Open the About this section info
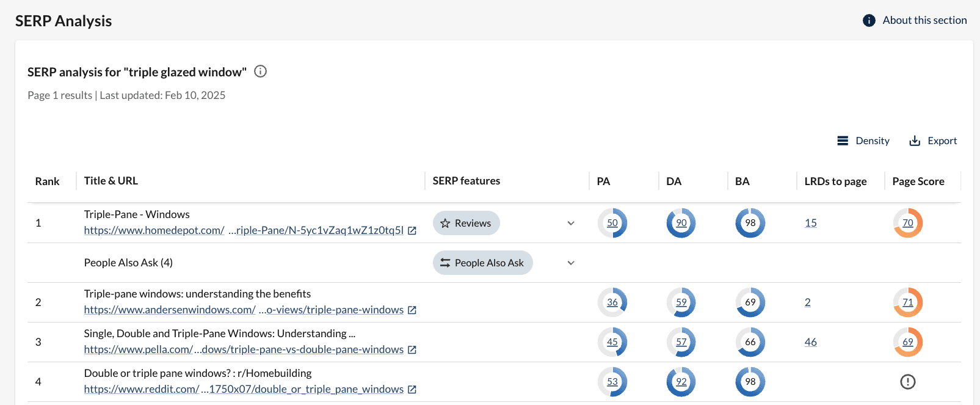Screen dimensions: 980x405 pos(915,20)
